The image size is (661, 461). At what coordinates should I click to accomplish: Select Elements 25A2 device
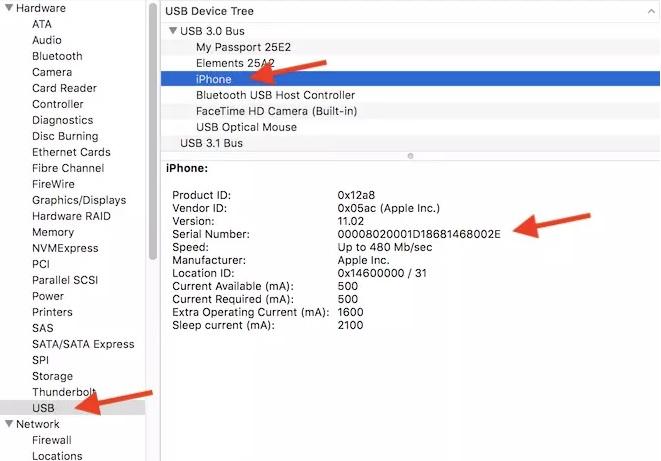(410, 63)
